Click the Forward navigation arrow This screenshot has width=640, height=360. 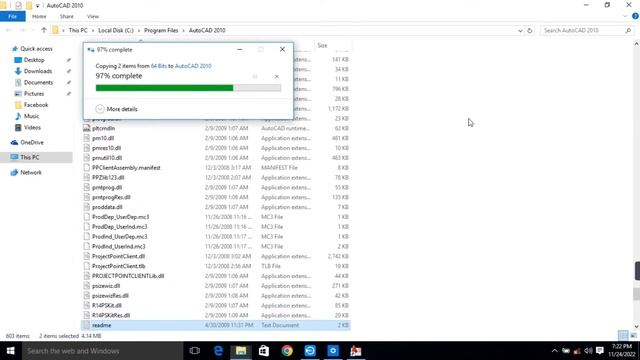click(22, 30)
